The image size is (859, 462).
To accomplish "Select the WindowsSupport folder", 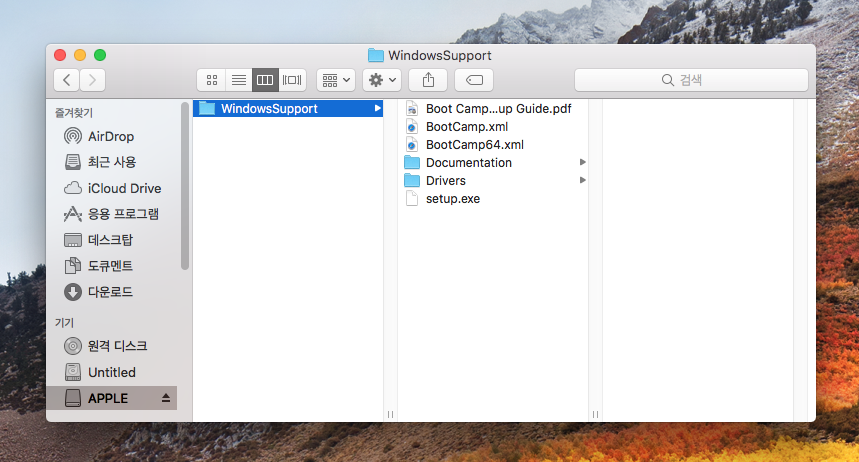I will pos(288,109).
